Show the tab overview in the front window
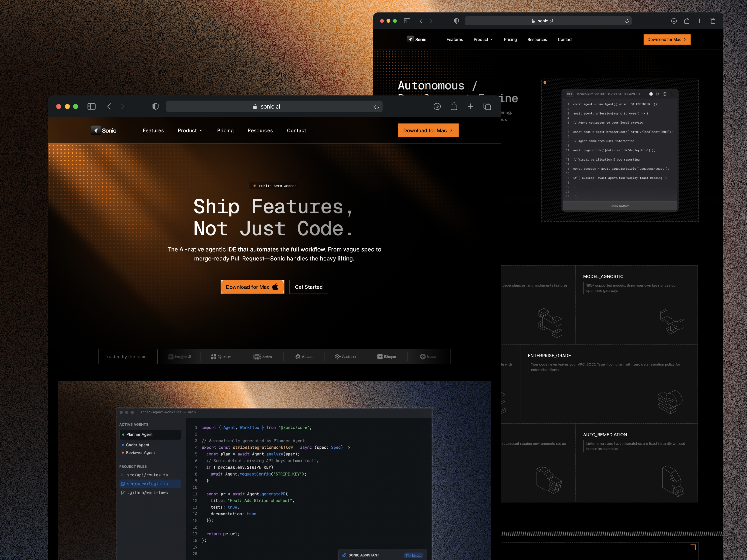 coord(487,106)
